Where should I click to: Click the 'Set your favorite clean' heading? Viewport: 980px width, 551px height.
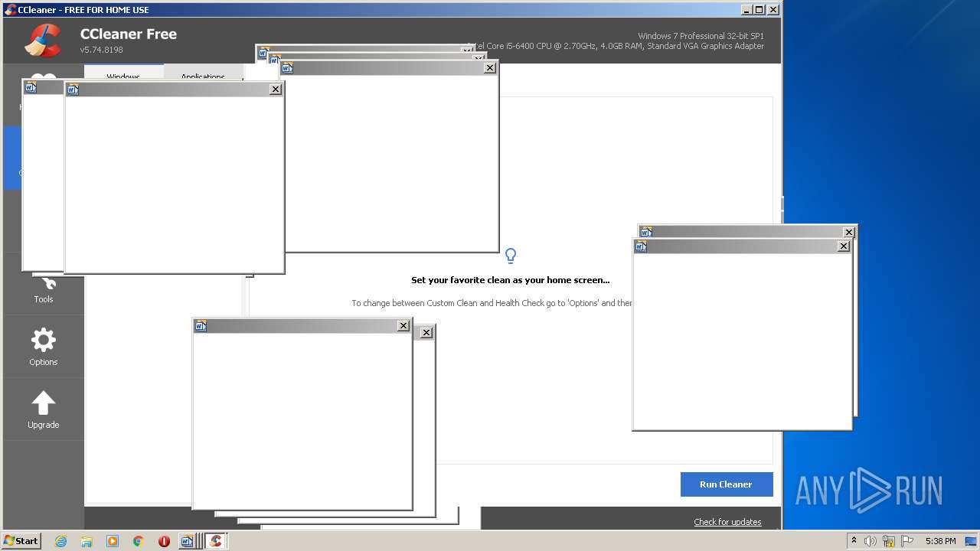pyautogui.click(x=511, y=280)
